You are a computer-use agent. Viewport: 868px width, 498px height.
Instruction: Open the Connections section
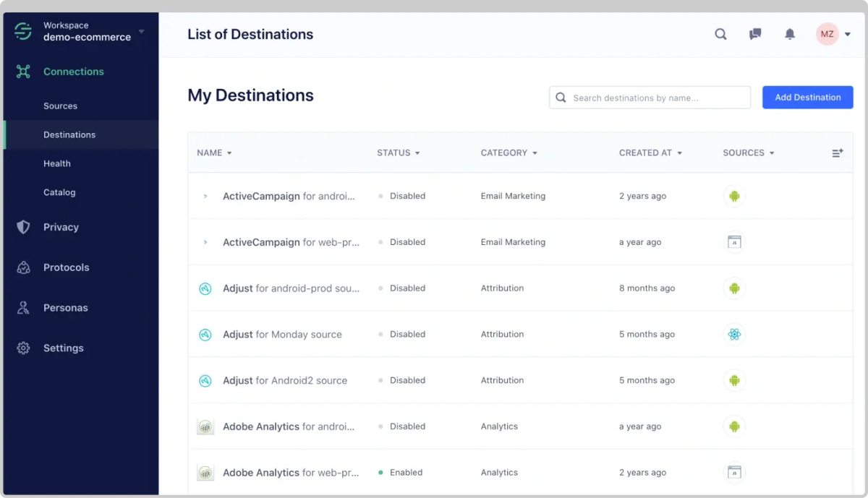pos(74,72)
